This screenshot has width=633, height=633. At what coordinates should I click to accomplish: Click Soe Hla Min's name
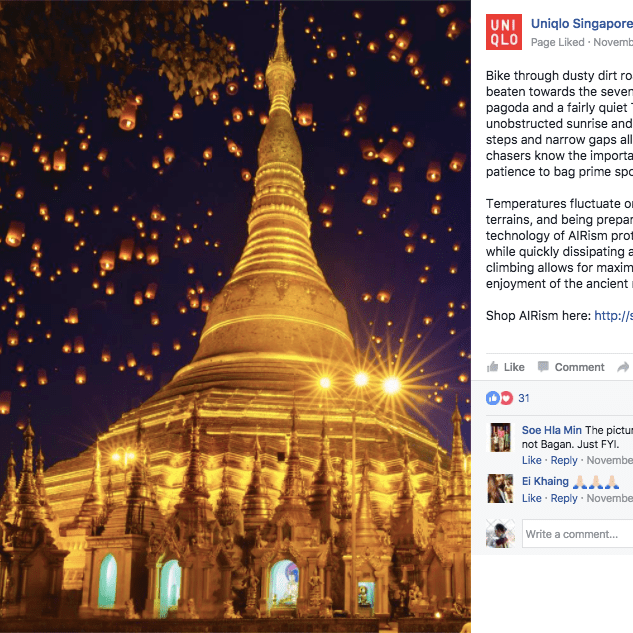[x=552, y=431]
